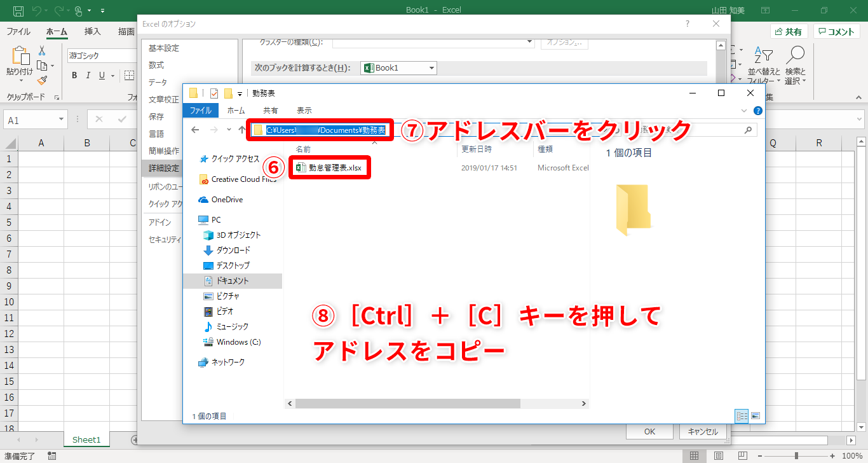Select the Normal view icon in Excel's status bar
The width and height of the screenshot is (868, 463).
coord(695,456)
